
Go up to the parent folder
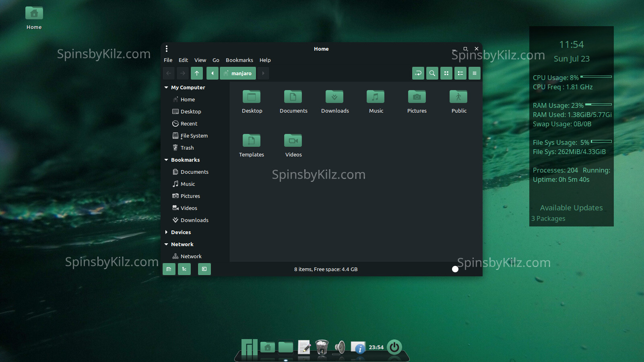pyautogui.click(x=197, y=73)
